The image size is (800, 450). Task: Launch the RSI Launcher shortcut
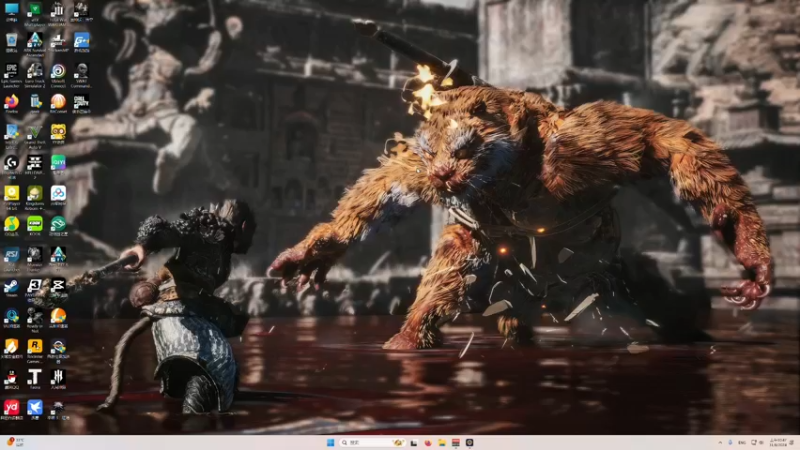coord(11,257)
